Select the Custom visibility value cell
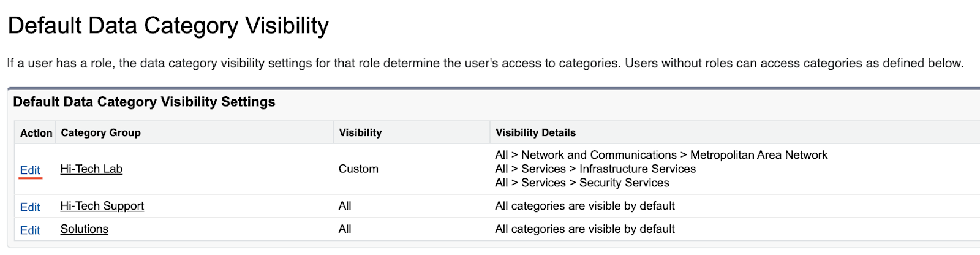The height and width of the screenshot is (255, 980). pos(358,169)
